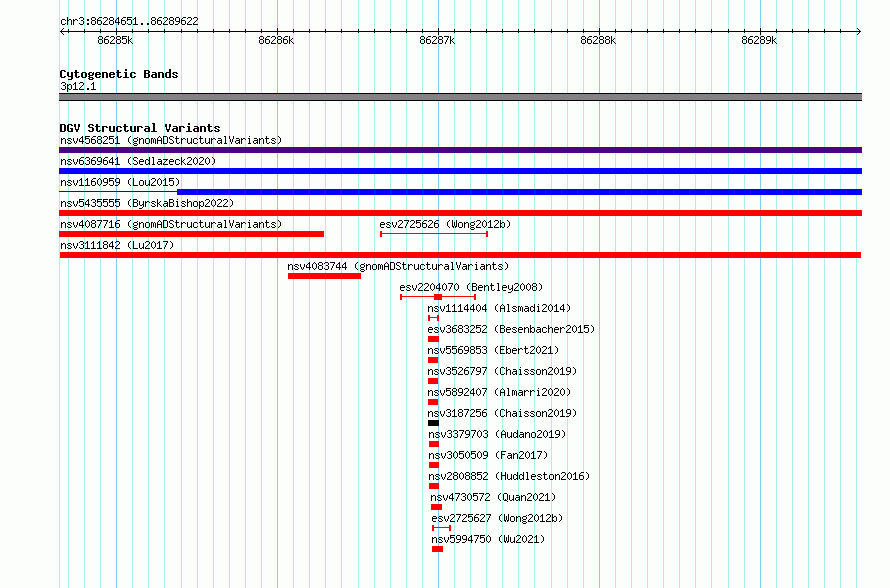Open the esv2204070 (Bentley2008) label
The width and height of the screenshot is (890, 588).
471,287
